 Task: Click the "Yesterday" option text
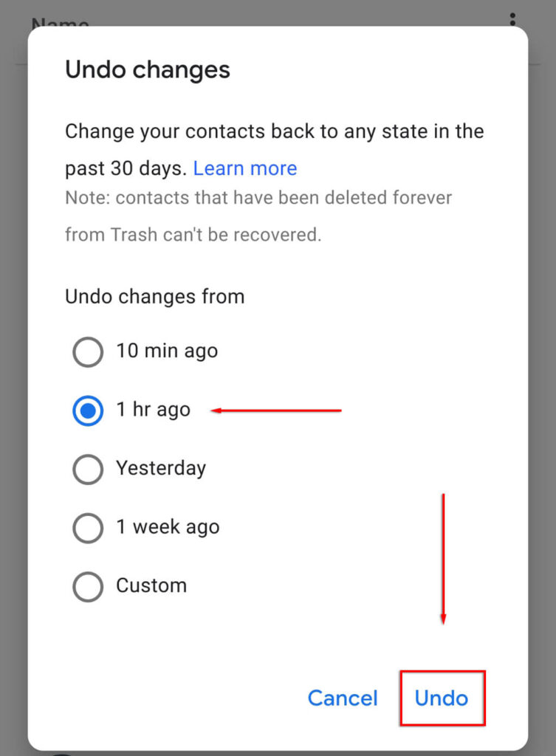coord(161,468)
